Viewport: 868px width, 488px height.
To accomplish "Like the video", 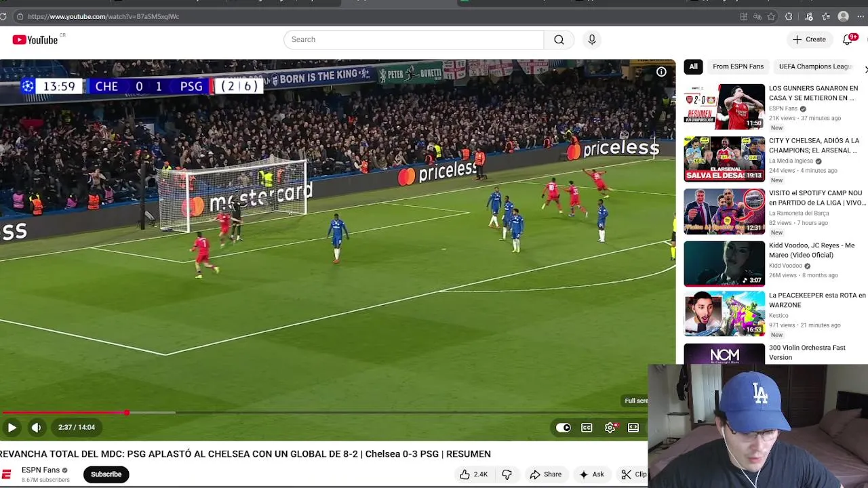I will (473, 474).
